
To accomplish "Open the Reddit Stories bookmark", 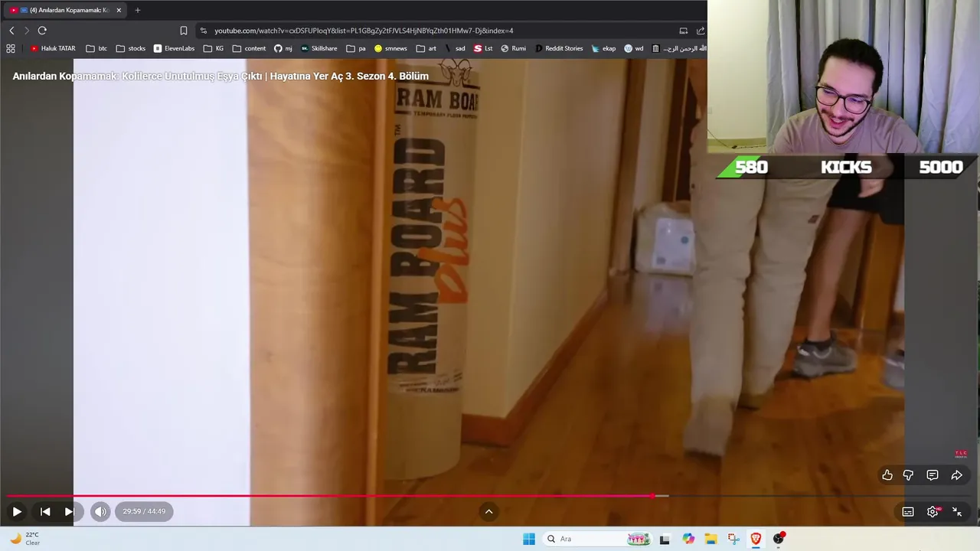I will tap(559, 48).
